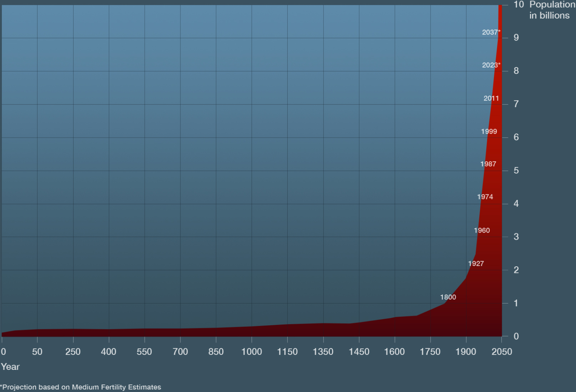Click the 1960 milestone label
Screen dimensions: 576x392
pos(482,230)
